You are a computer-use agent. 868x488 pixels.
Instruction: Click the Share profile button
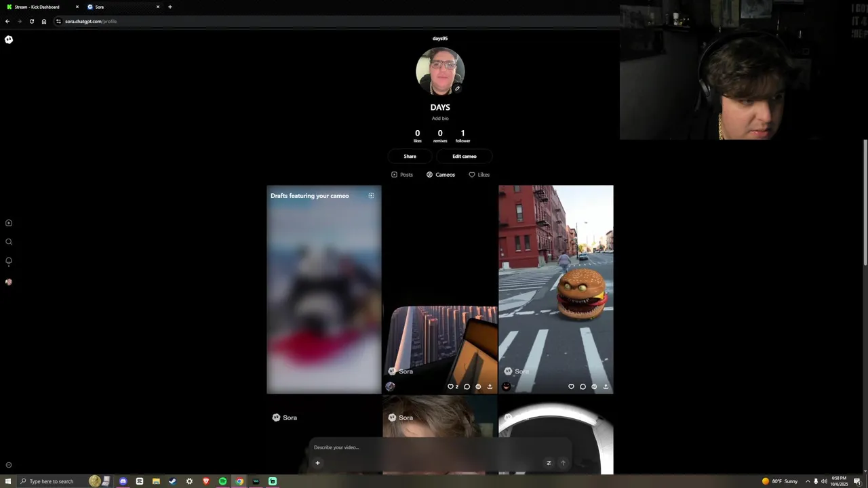pyautogui.click(x=410, y=157)
